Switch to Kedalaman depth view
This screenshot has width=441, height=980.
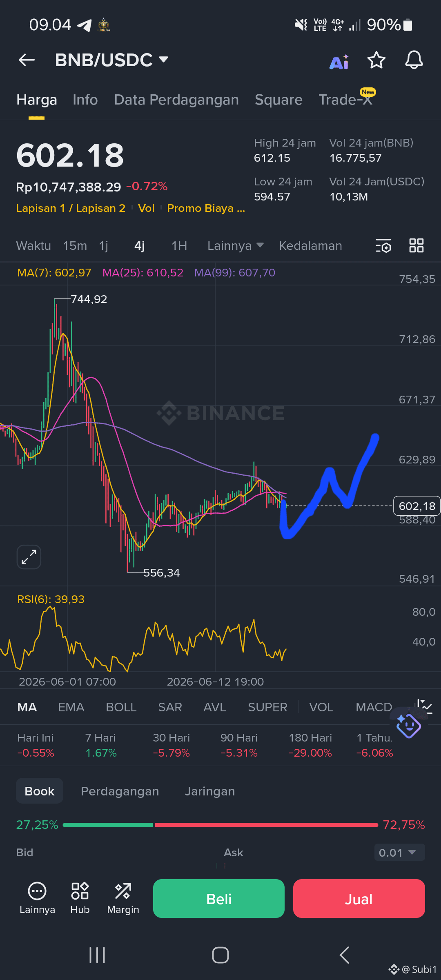310,246
